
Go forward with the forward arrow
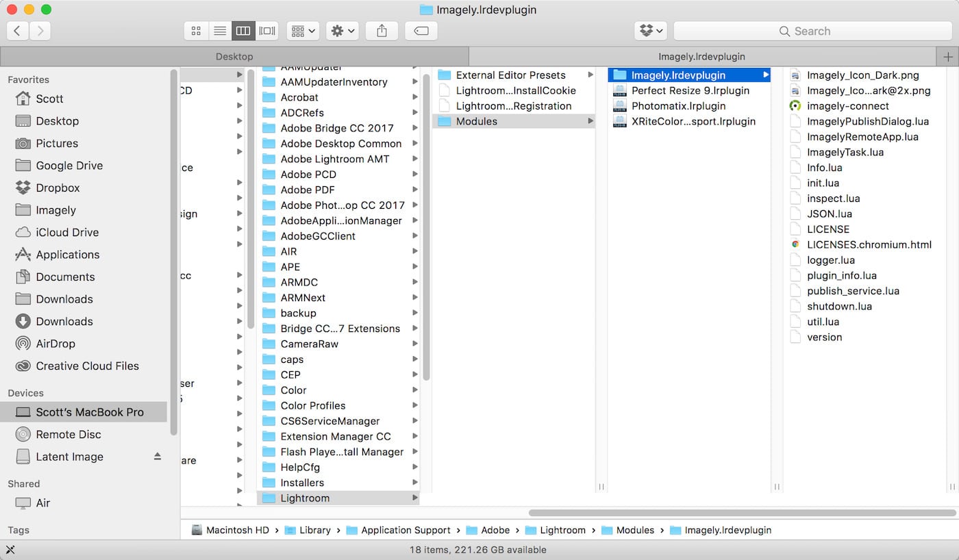[40, 31]
